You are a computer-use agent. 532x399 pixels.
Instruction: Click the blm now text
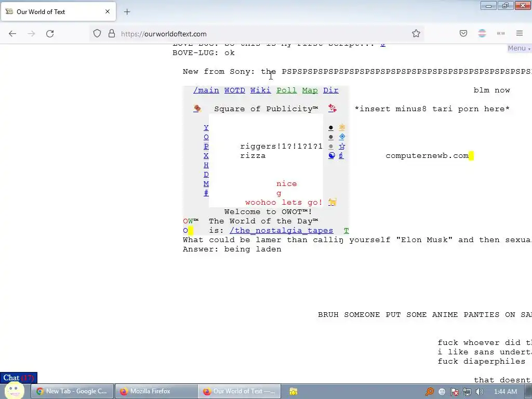click(491, 90)
